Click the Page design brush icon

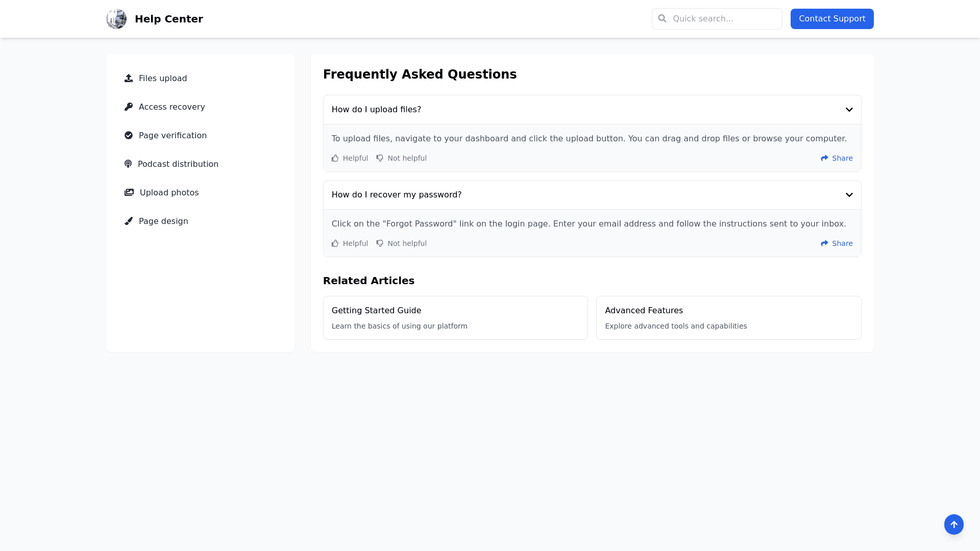[x=129, y=221]
